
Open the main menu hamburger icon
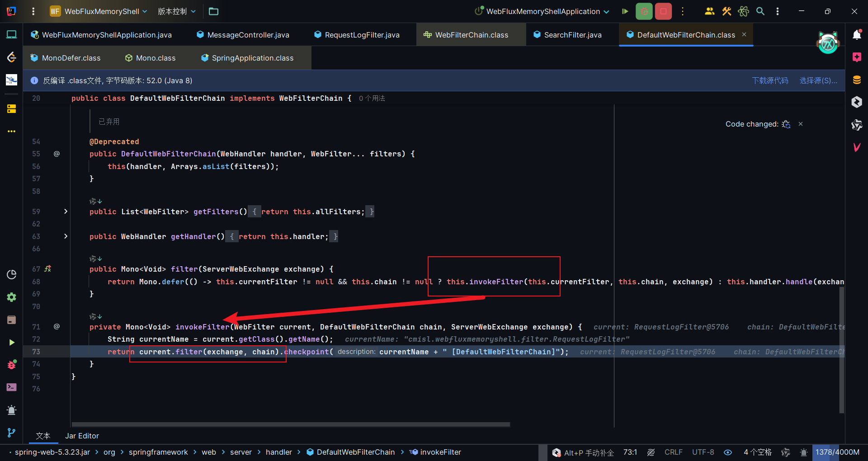33,11
